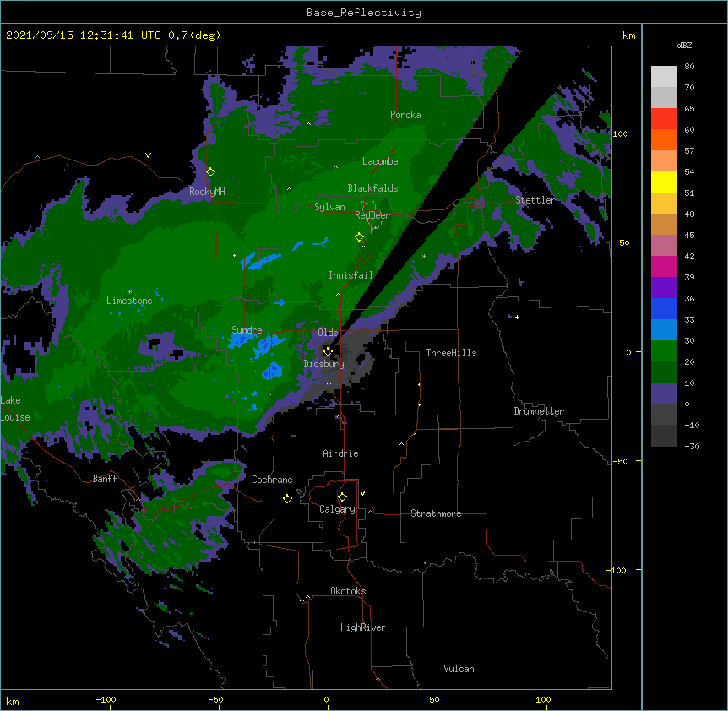Viewport: 728px width, 711px height.
Task: Select the HighRiver label
Action: [x=363, y=627]
